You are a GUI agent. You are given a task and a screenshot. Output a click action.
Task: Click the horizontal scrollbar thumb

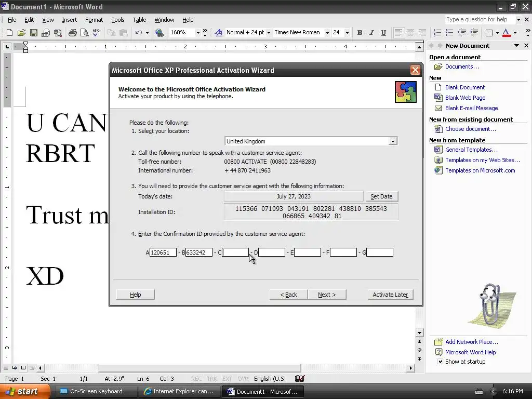(x=199, y=368)
